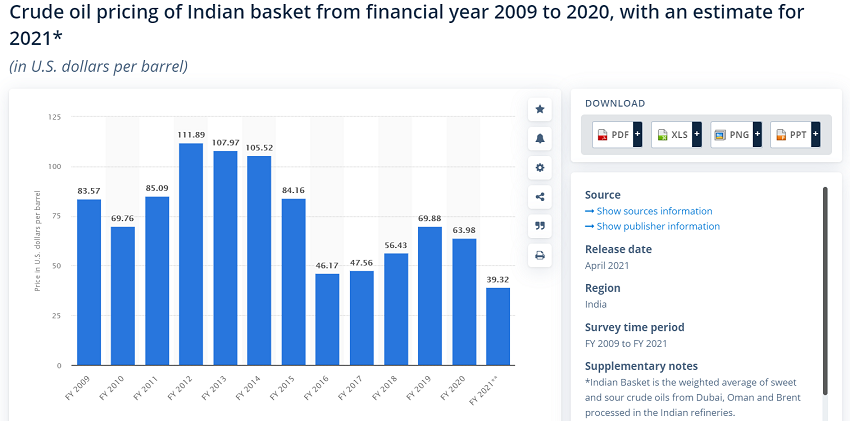Viewport: 850px width, 421px height.
Task: Download the chart as PNG
Action: point(731,135)
